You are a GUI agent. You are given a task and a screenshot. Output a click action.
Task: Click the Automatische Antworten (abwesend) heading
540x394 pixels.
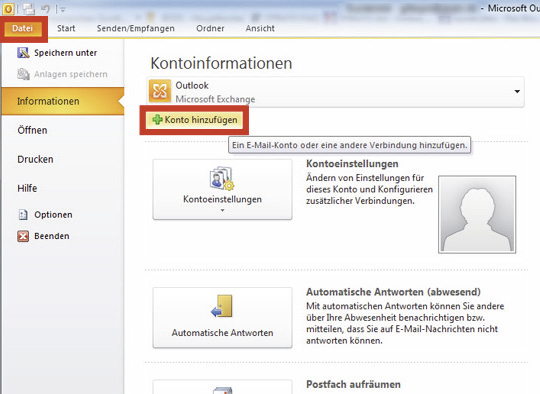(x=393, y=292)
